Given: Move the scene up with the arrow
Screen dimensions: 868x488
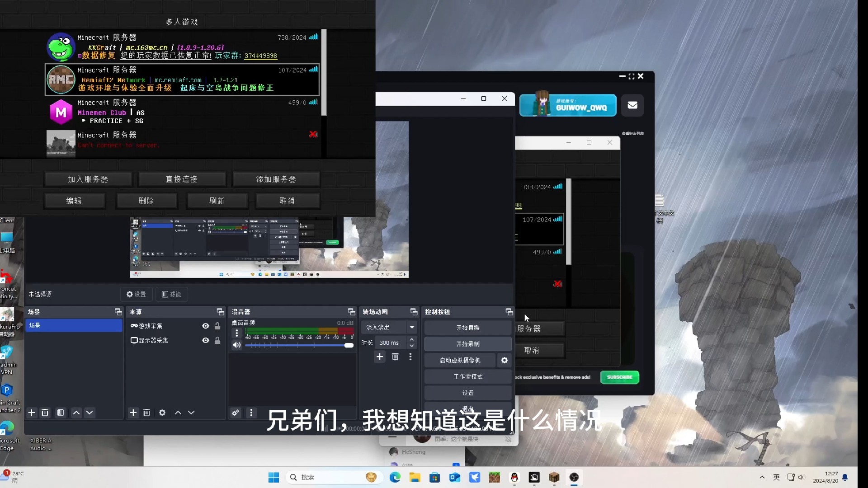Looking at the screenshot, I should (76, 413).
